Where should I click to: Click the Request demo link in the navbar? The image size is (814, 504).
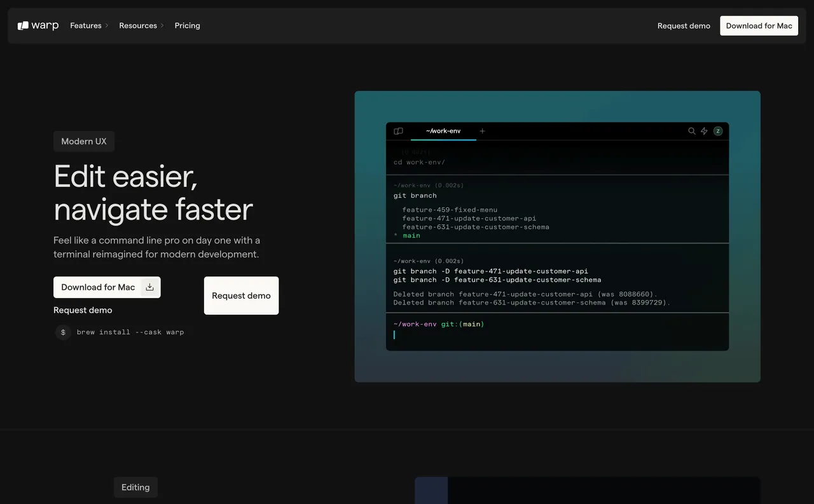684,25
